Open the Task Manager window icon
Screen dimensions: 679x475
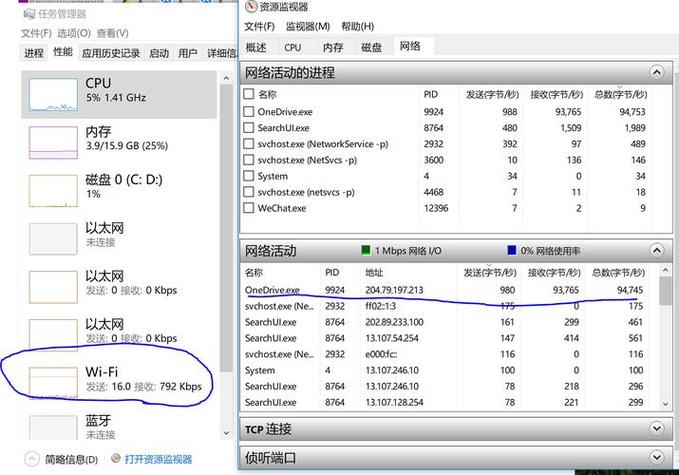(x=29, y=14)
